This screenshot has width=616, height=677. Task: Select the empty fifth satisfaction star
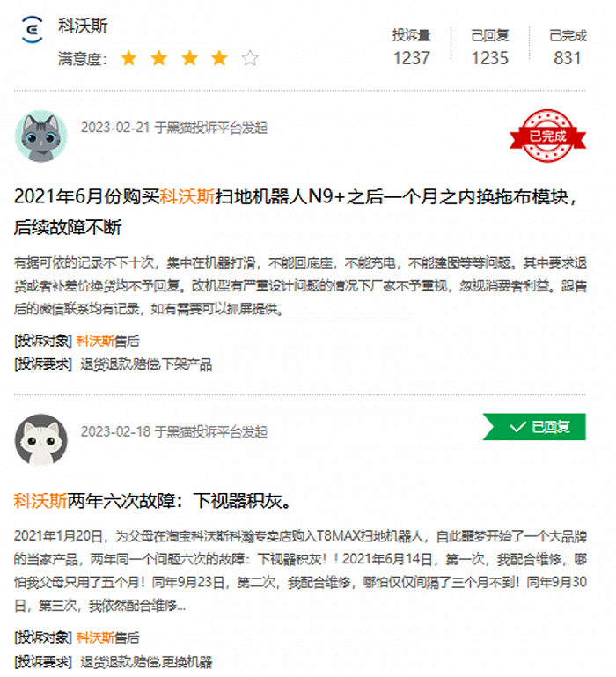[250, 58]
